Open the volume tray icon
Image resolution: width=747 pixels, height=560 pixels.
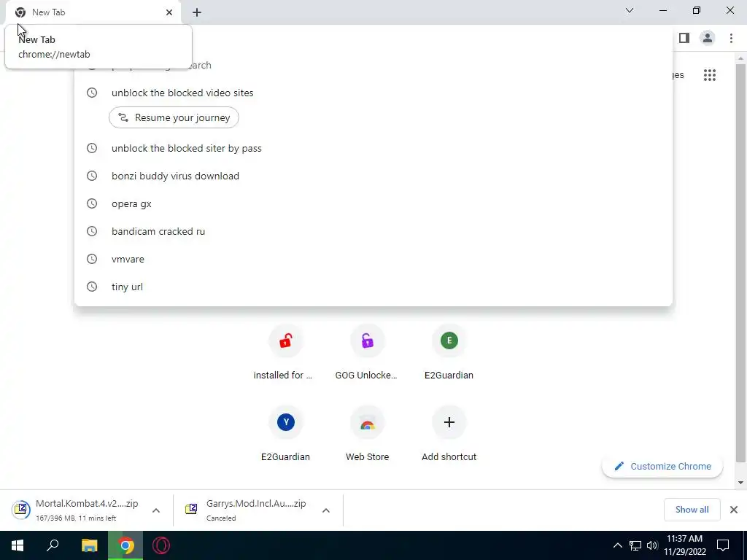[x=652, y=545]
